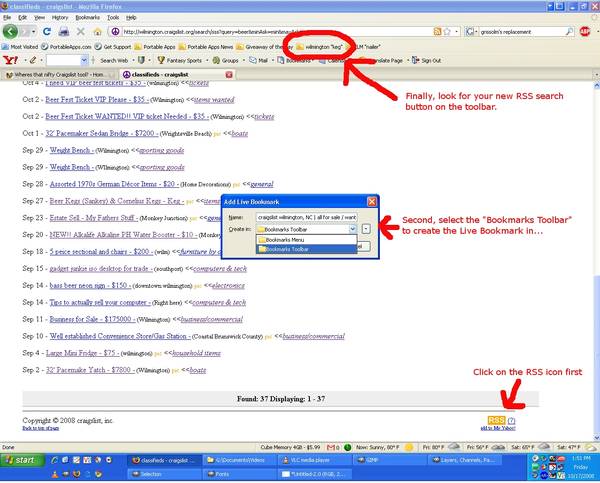Open the Most Visited bookmarks folder
The height and width of the screenshot is (483, 600).
coord(20,47)
